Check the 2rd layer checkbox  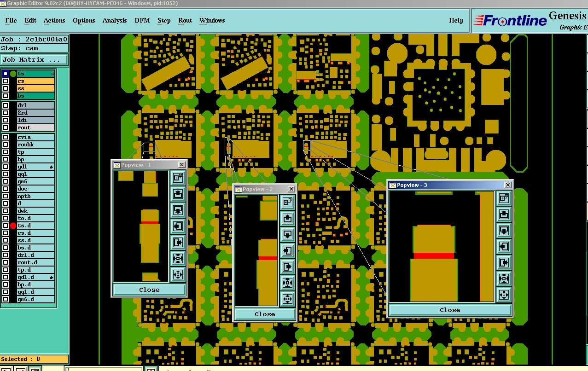[x=6, y=113]
